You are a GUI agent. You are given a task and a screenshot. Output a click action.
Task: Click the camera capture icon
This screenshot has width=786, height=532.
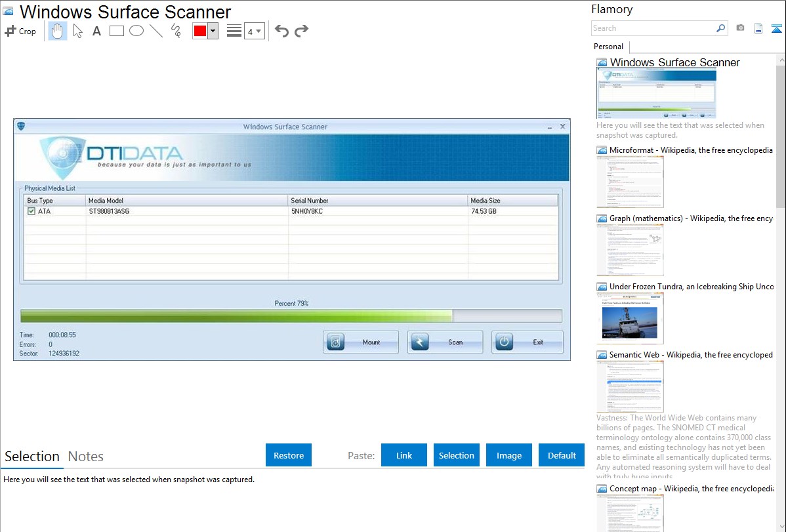[x=740, y=28]
